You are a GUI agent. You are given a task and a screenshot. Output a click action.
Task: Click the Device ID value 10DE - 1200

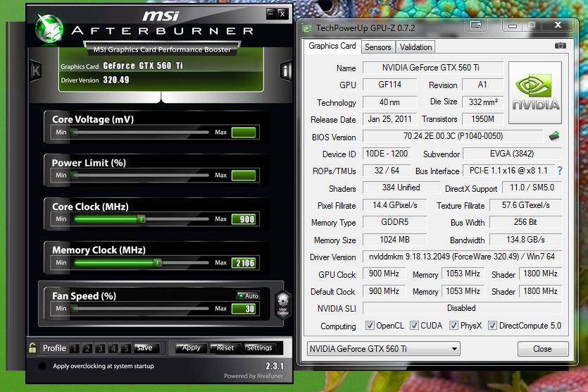pyautogui.click(x=387, y=154)
